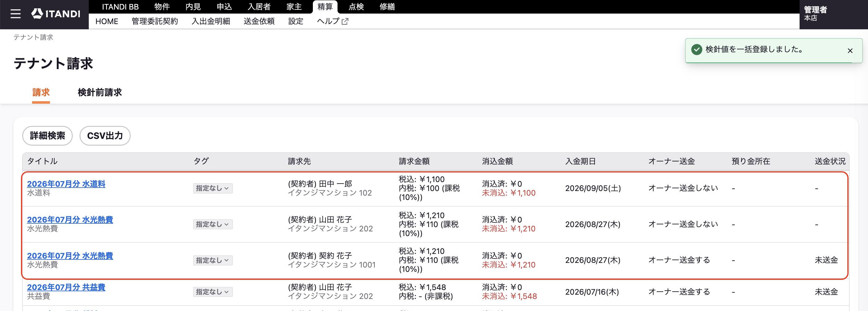The height and width of the screenshot is (311, 868).
Task: Open the ITANDI BB menu
Action: (120, 7)
